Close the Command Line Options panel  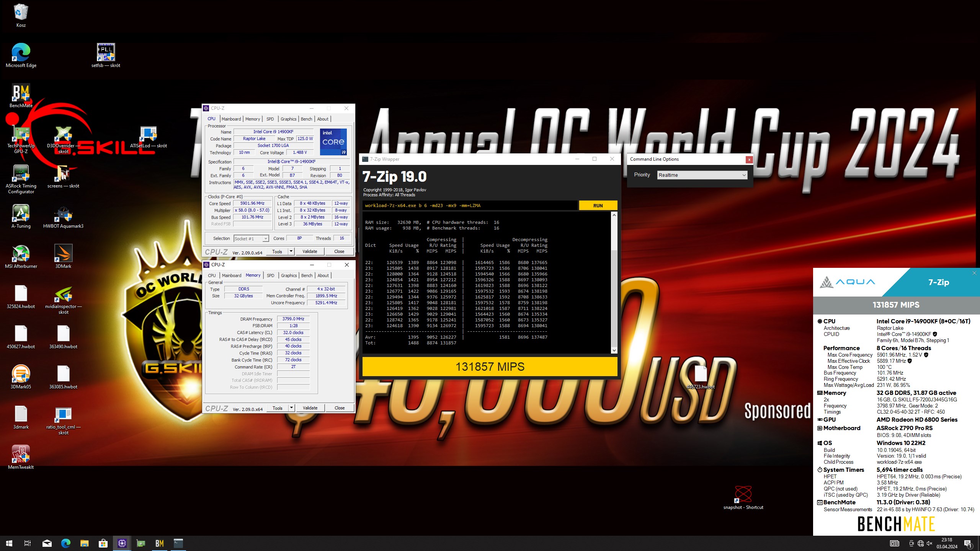click(x=749, y=160)
